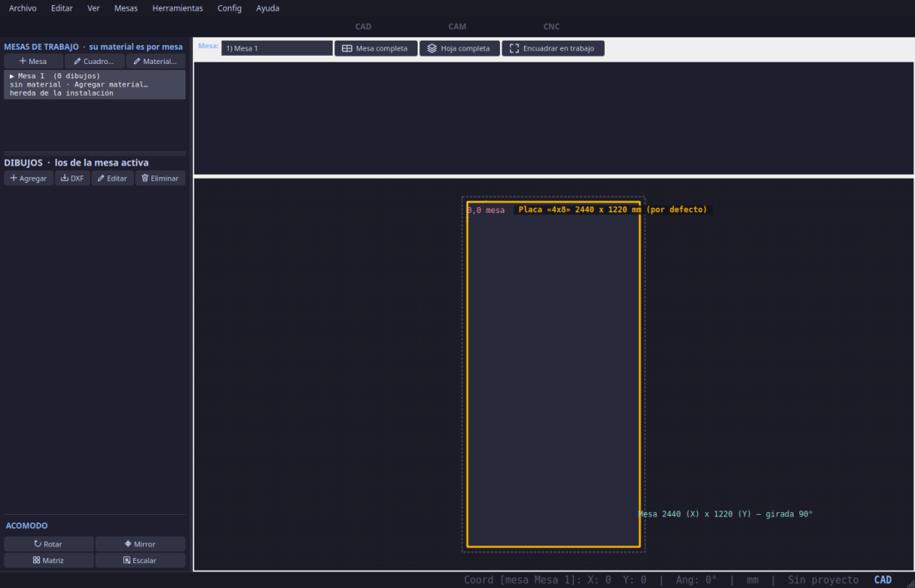
Task: Import a drawing using the DXF button
Action: click(72, 179)
